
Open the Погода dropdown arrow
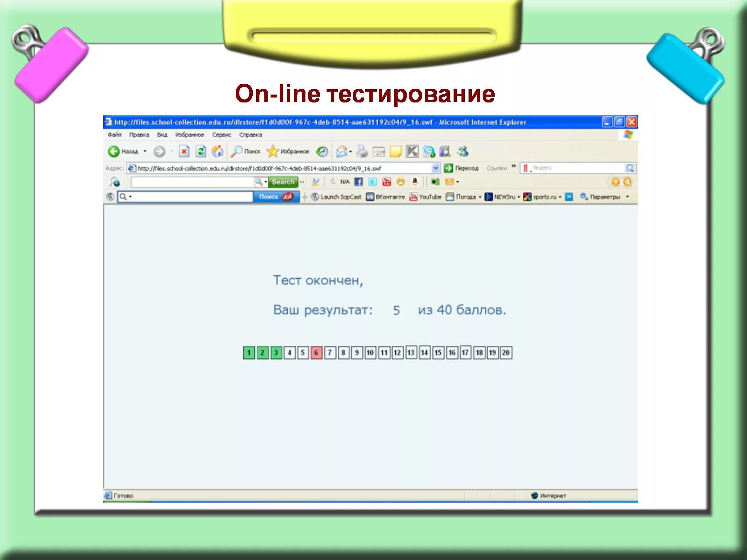coord(480,197)
